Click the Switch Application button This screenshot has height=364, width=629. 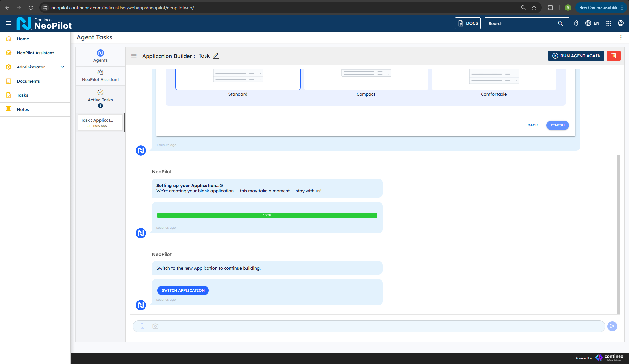tap(183, 291)
